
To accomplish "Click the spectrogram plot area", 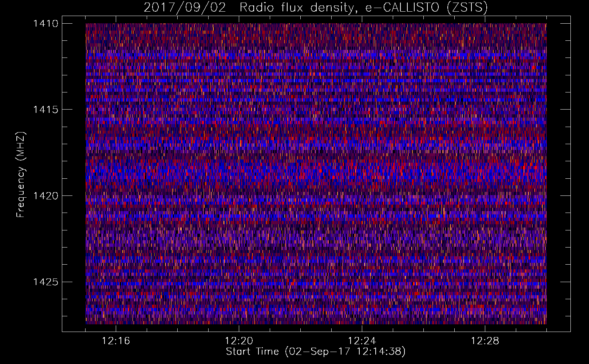I will click(316, 174).
